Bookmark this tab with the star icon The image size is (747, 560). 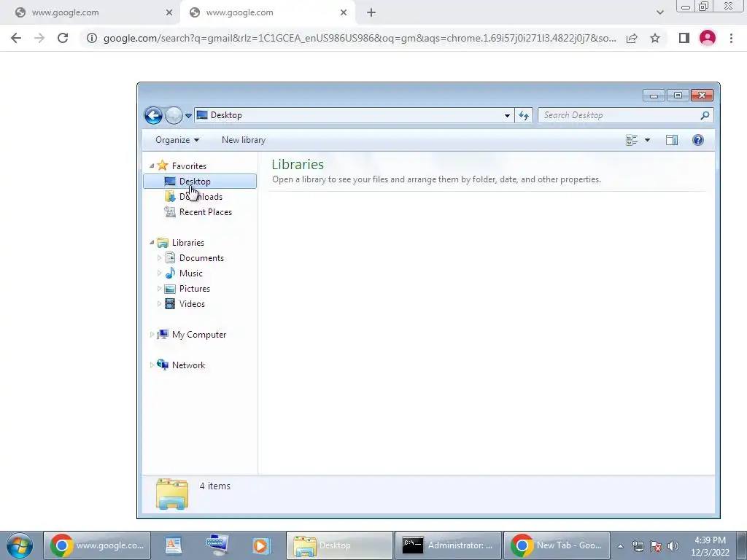tap(655, 38)
